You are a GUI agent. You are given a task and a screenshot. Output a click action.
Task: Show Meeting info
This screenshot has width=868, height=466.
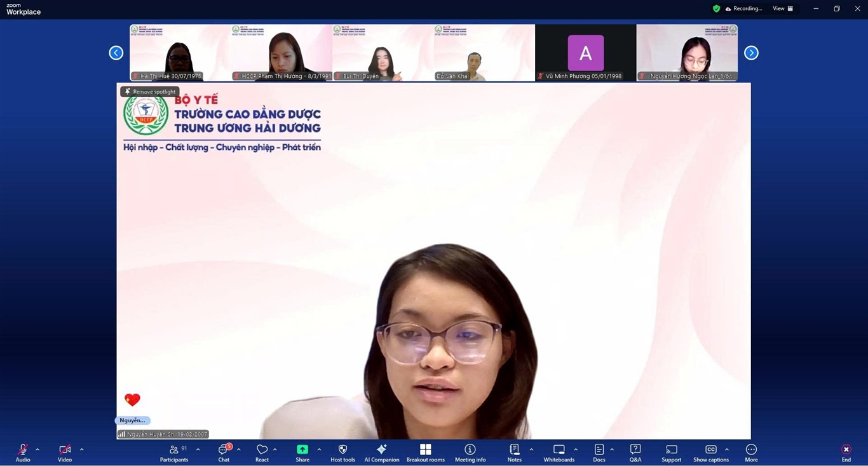[470, 450]
